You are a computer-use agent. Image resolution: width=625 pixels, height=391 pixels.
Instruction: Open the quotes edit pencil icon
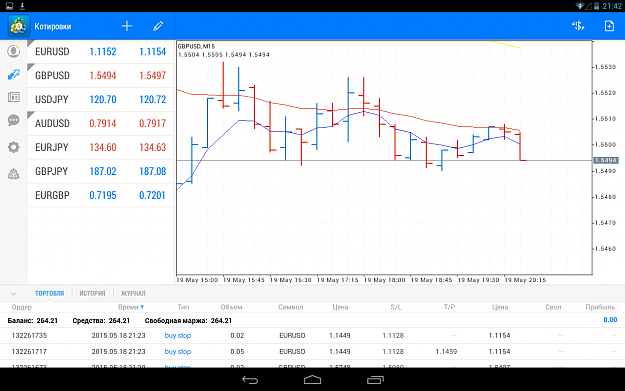pos(158,26)
